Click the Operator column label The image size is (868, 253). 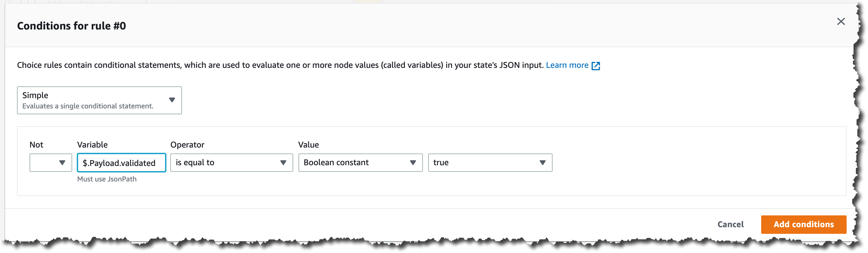pos(187,145)
